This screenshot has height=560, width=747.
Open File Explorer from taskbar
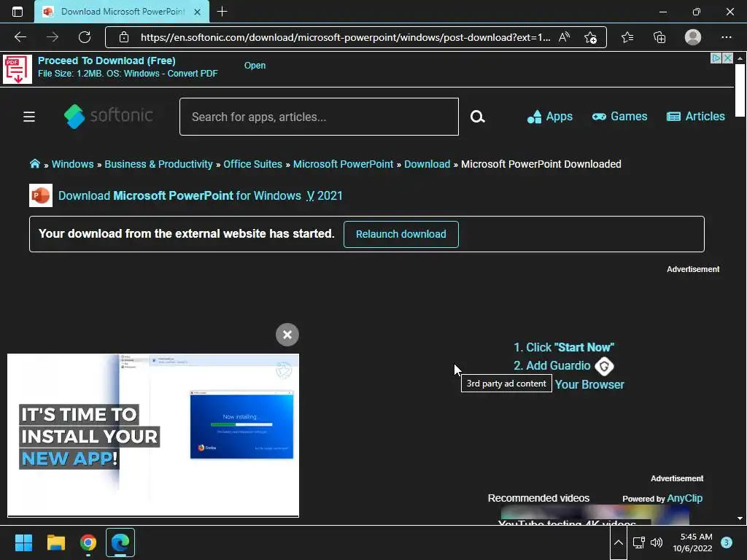coord(55,542)
